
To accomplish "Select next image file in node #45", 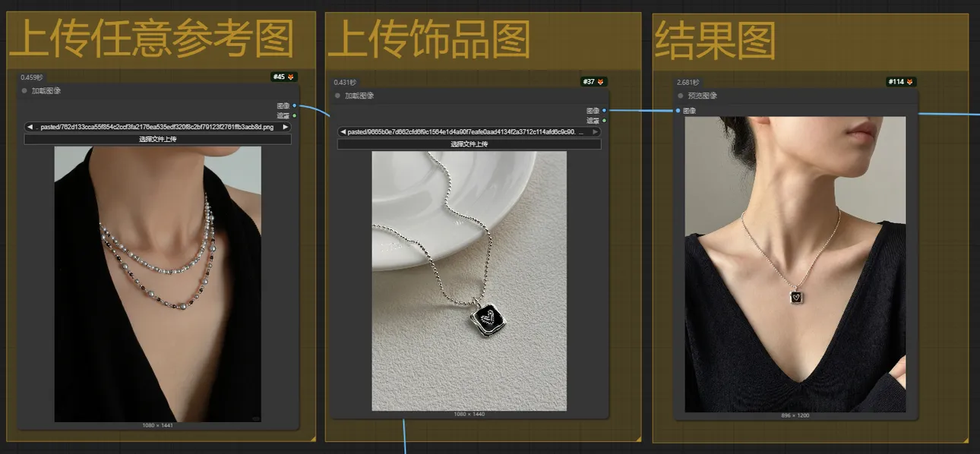I will click(x=286, y=128).
